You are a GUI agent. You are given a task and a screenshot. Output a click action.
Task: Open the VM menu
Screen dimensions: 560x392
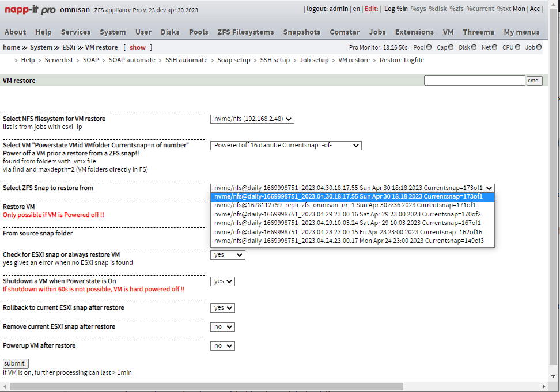pyautogui.click(x=448, y=32)
